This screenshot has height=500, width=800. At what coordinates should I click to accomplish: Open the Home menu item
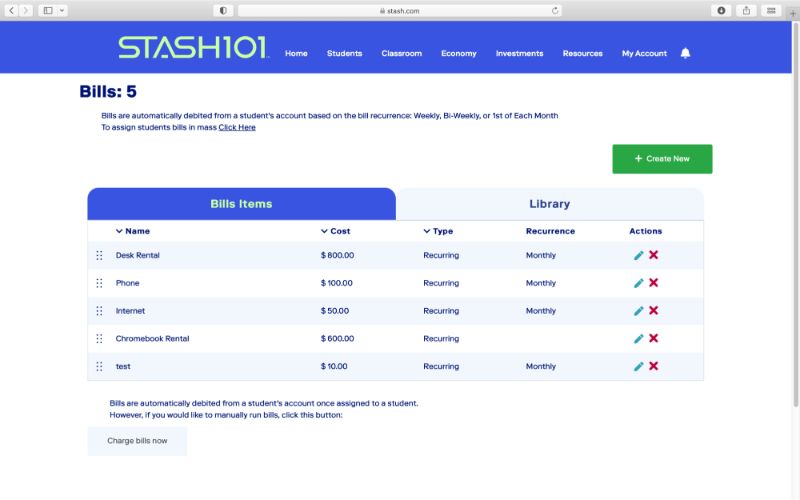296,53
